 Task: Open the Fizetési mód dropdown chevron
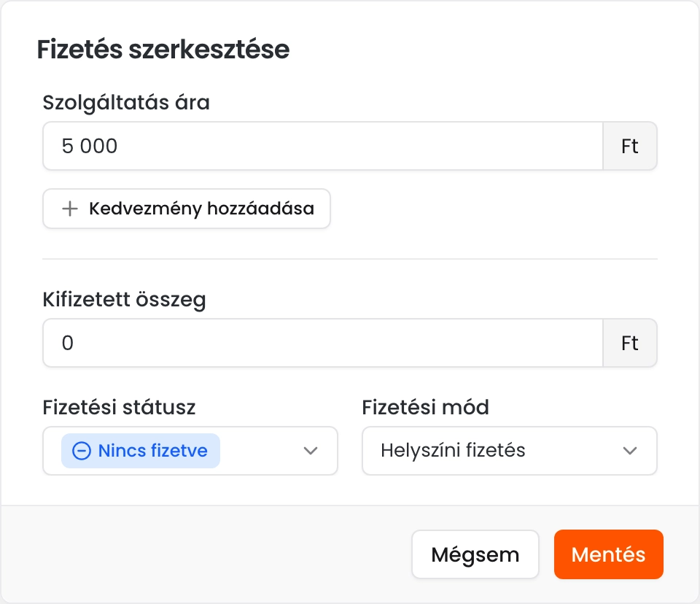pyautogui.click(x=630, y=451)
